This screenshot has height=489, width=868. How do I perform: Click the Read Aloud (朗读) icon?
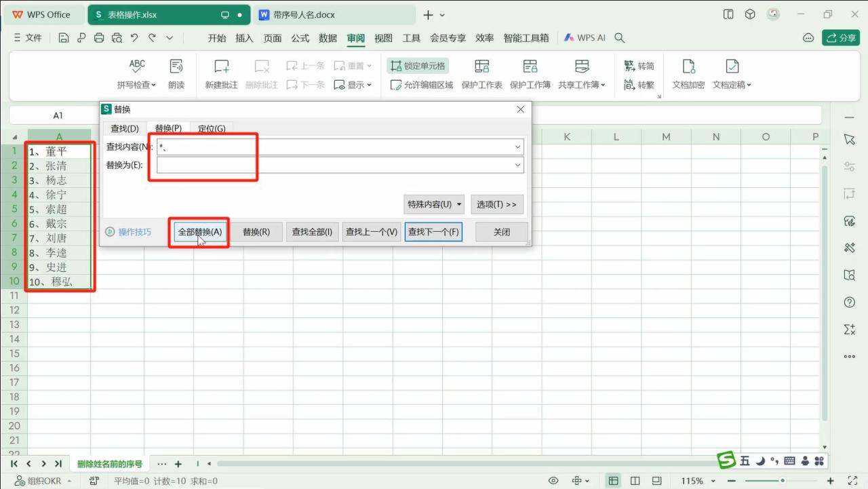point(176,66)
